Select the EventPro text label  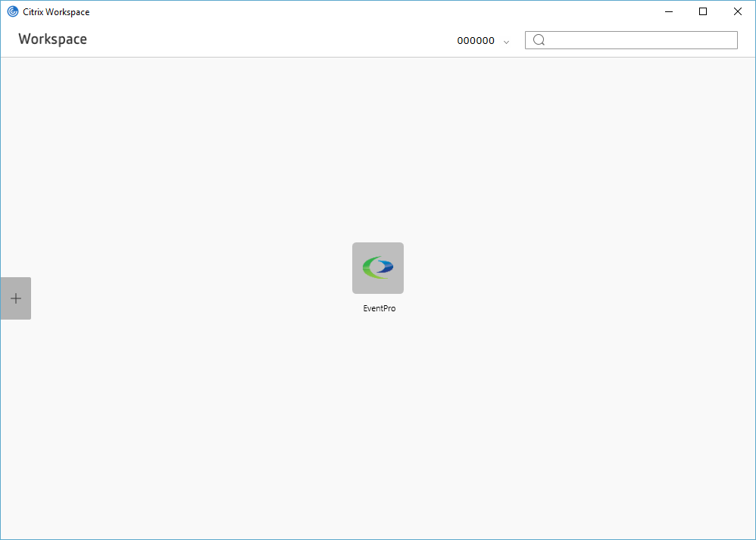pyautogui.click(x=380, y=308)
